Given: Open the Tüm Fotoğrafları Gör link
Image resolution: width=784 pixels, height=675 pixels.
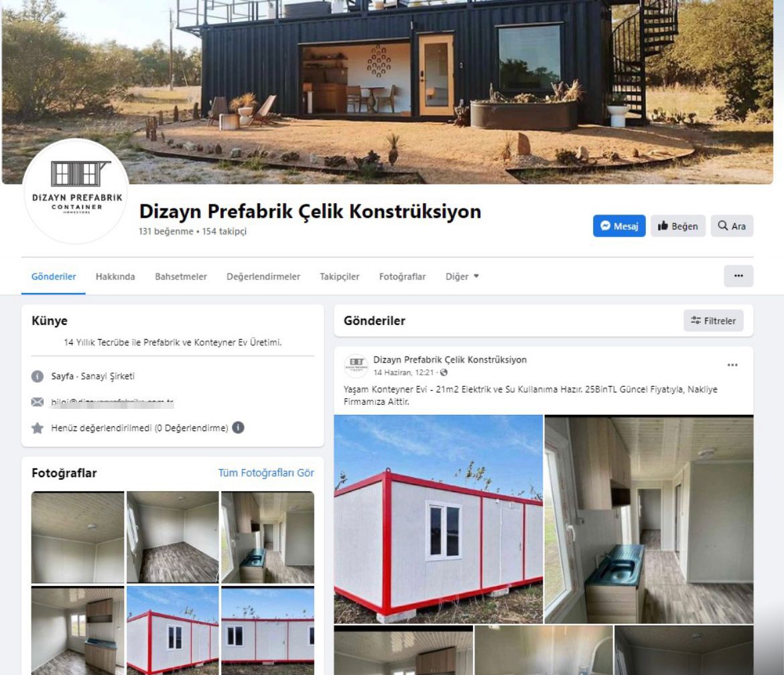Looking at the screenshot, I should coord(266,473).
